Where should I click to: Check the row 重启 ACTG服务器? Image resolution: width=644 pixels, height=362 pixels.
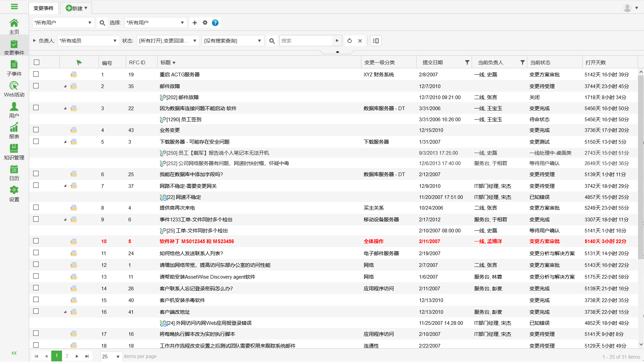[36, 74]
